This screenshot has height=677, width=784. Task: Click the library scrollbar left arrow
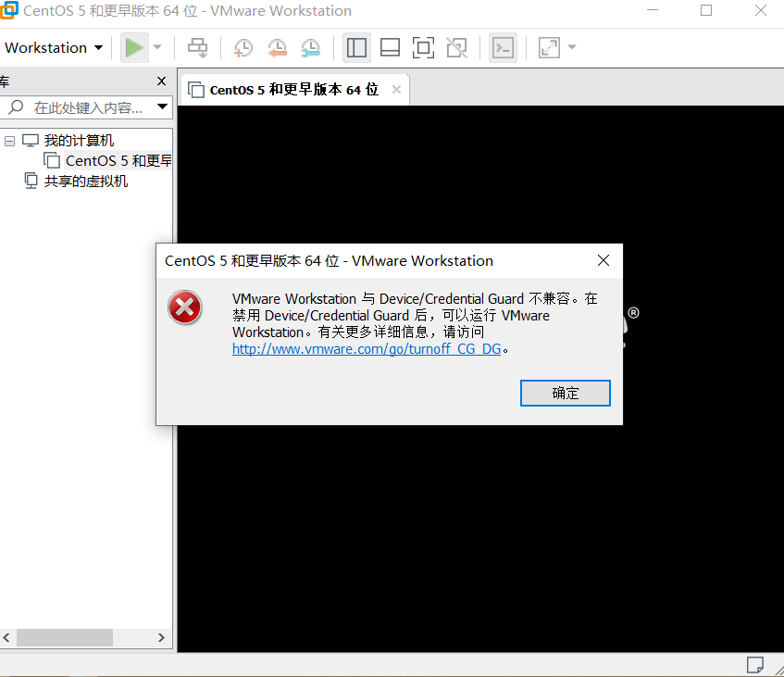coord(6,637)
